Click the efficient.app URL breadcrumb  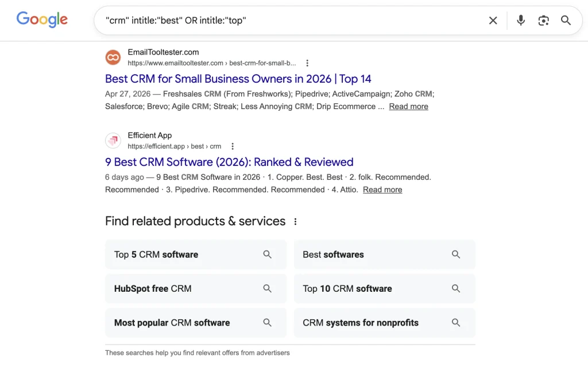[175, 146]
